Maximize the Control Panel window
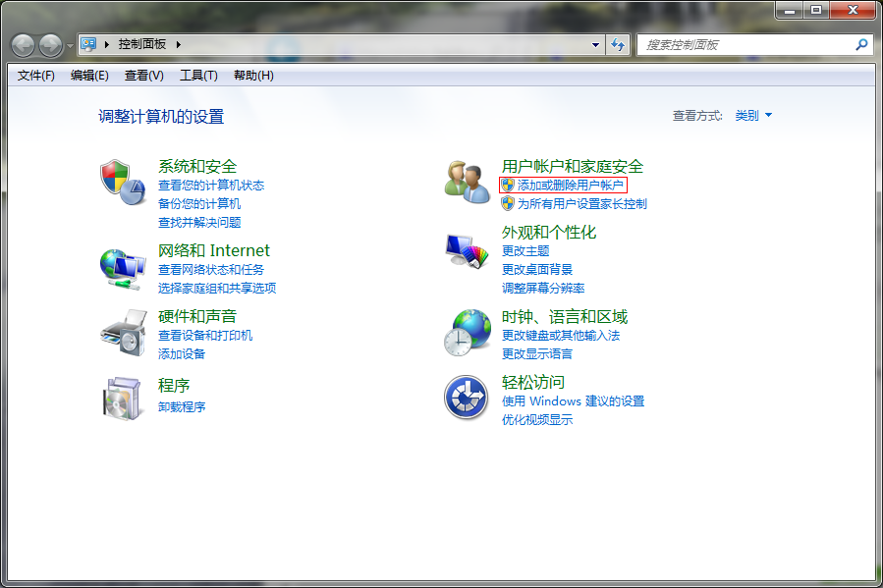 (x=816, y=10)
